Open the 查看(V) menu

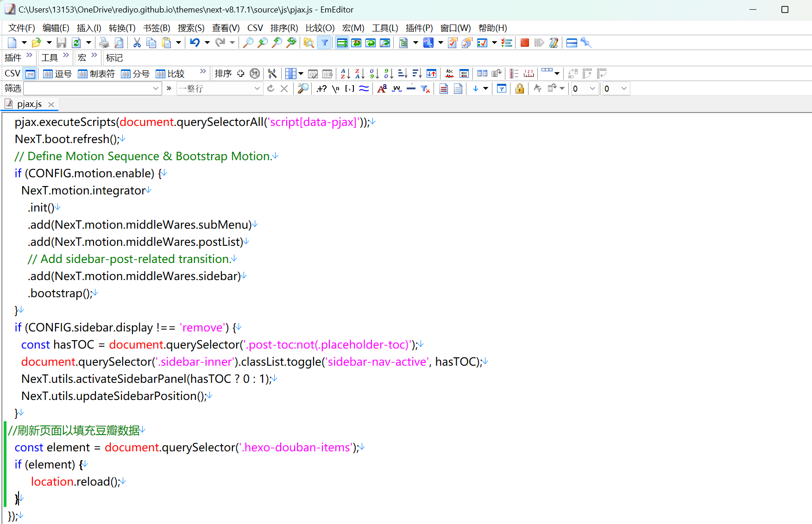pos(226,28)
